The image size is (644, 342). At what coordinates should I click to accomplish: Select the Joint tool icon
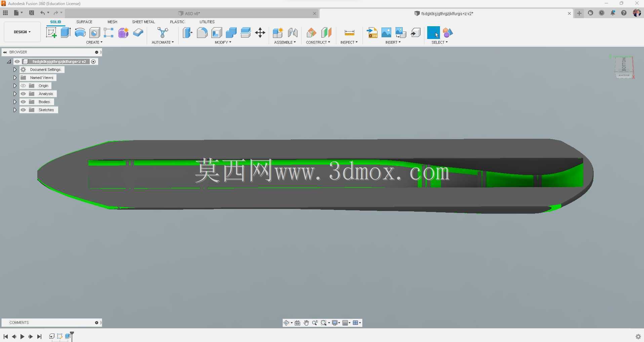coord(292,33)
